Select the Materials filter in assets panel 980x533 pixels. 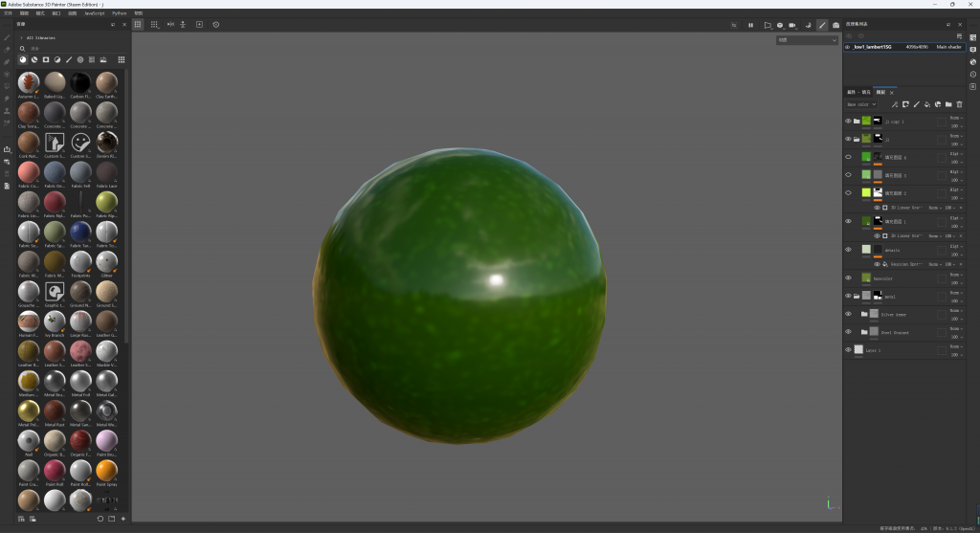[x=23, y=60]
